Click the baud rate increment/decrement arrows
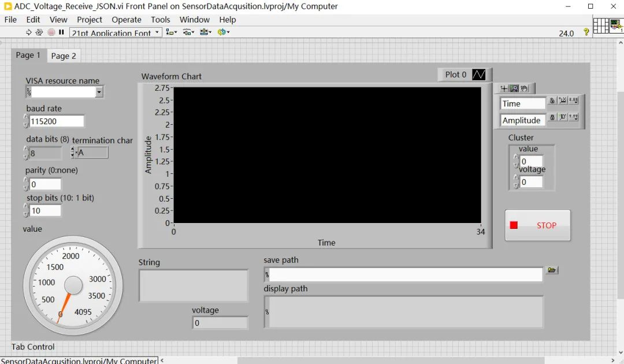 [x=26, y=121]
